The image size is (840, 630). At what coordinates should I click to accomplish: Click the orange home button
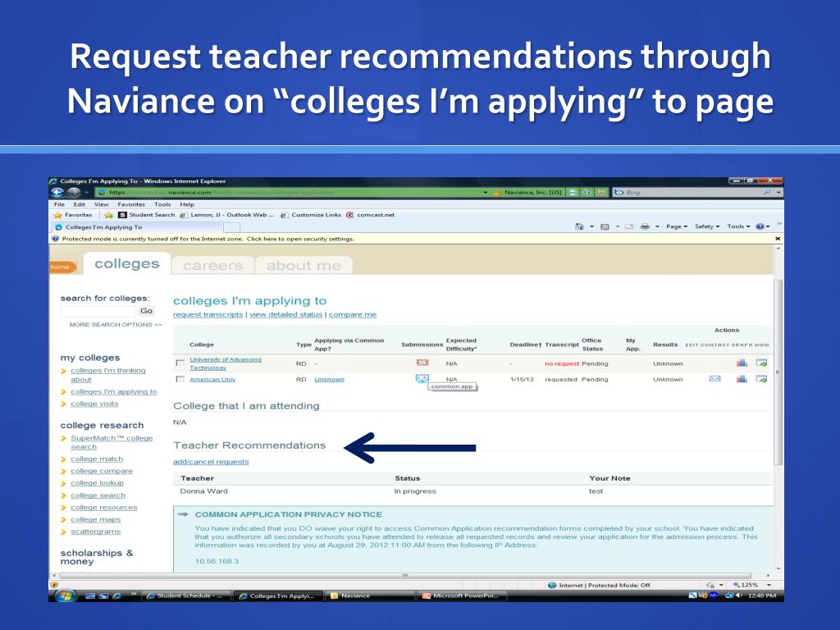[62, 267]
